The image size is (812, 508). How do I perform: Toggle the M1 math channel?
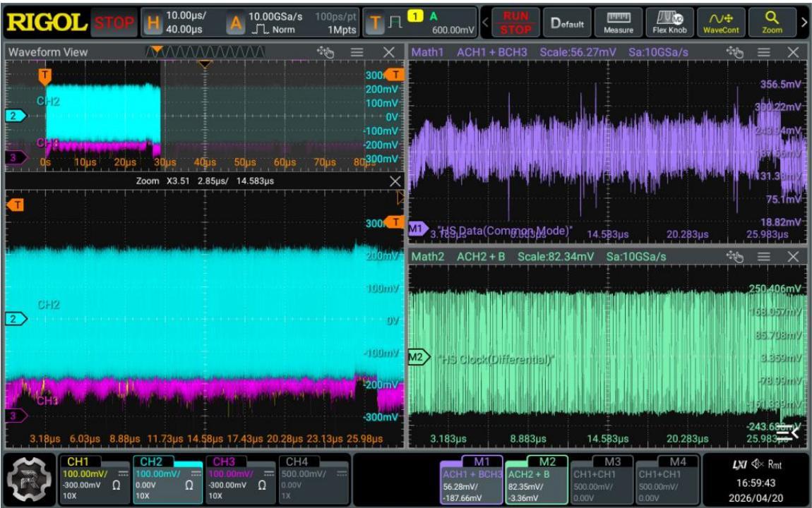(x=471, y=480)
